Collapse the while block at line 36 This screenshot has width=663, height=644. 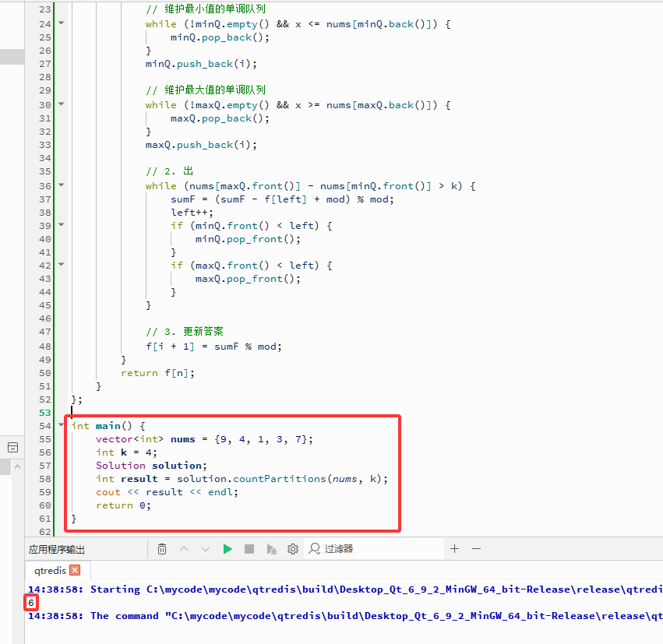point(62,185)
